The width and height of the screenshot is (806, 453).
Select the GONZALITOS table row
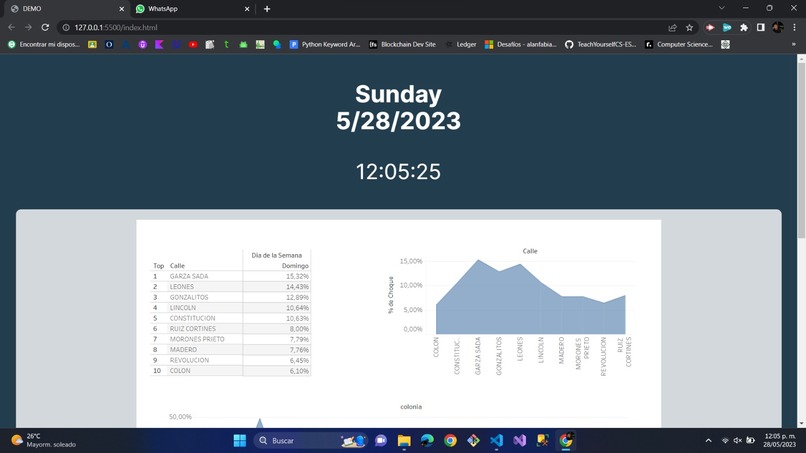pos(230,297)
